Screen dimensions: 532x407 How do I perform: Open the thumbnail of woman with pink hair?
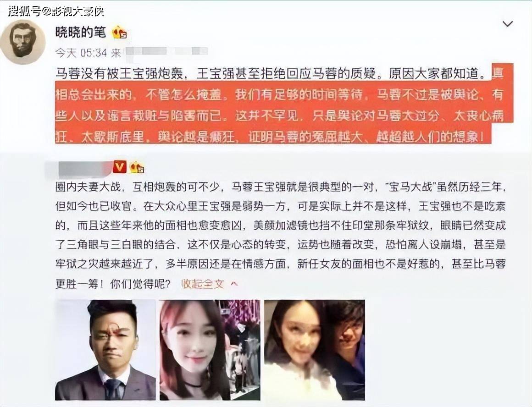pos(210,350)
